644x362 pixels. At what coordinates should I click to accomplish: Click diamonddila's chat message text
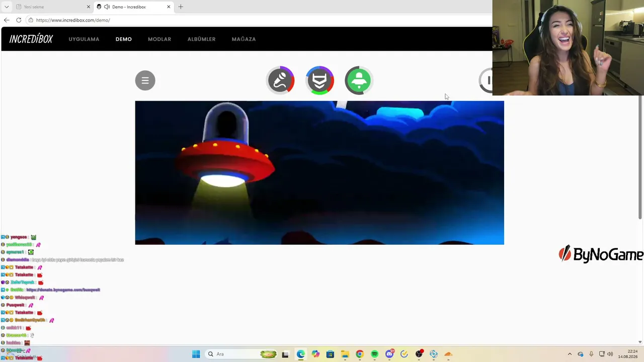click(78, 260)
